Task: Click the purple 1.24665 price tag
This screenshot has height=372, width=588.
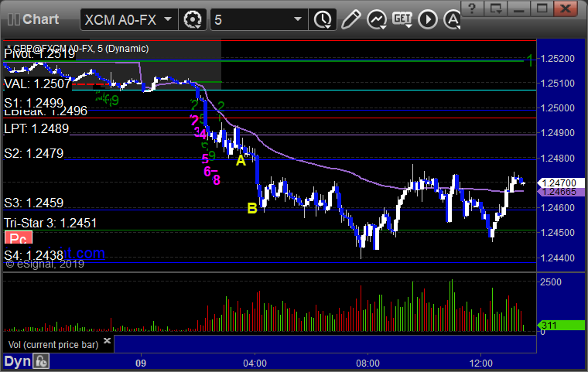Action: 560,192
